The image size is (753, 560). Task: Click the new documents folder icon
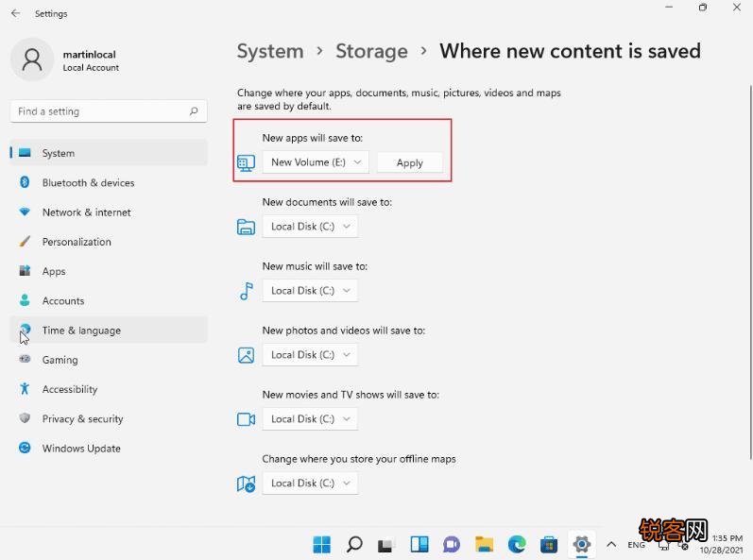[246, 227]
